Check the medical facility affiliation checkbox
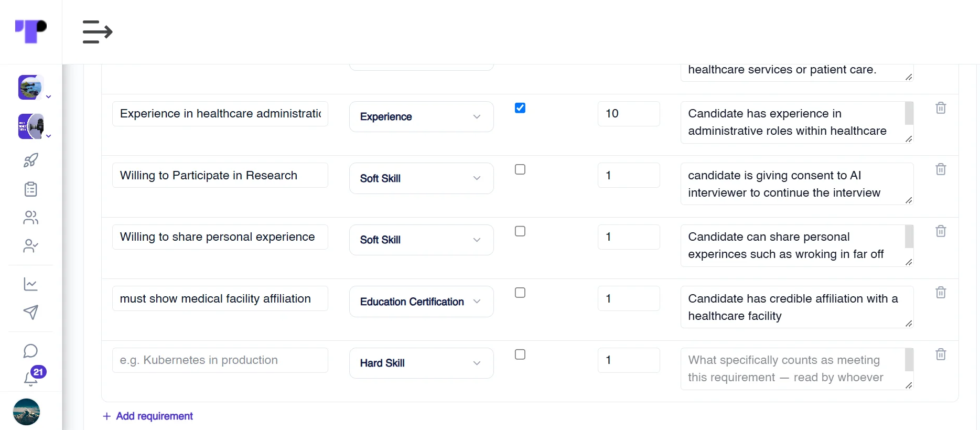Viewport: 980px width, 430px height. [520, 293]
